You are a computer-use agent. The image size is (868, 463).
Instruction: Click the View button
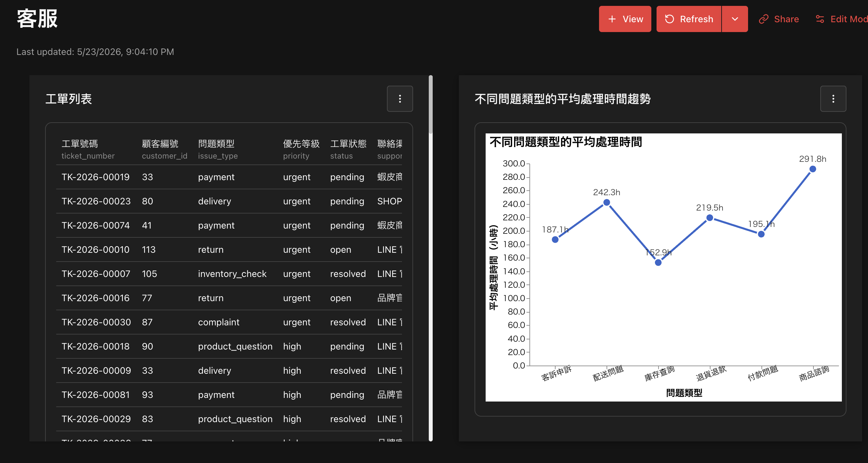pos(625,19)
